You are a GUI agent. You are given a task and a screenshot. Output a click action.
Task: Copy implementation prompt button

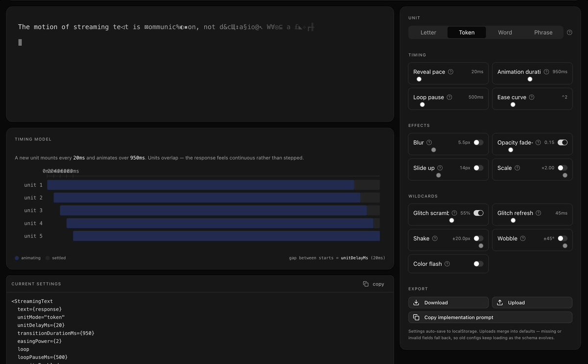point(490,317)
